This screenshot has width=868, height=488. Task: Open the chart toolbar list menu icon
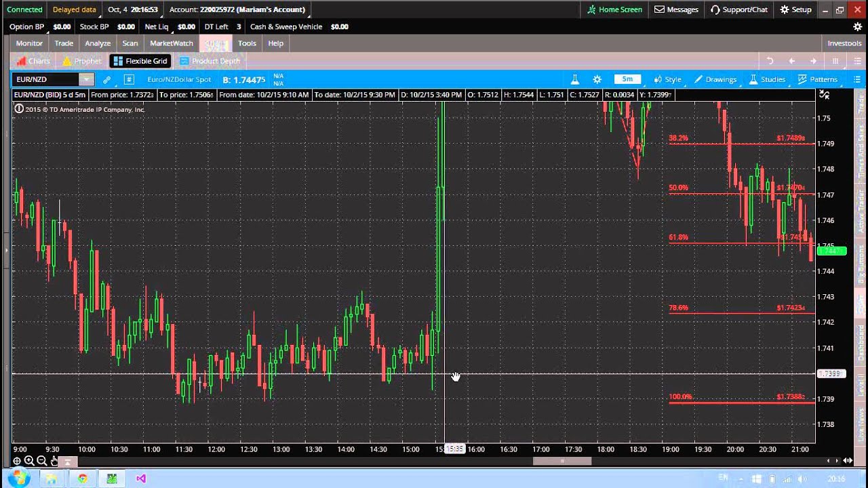pos(857,79)
